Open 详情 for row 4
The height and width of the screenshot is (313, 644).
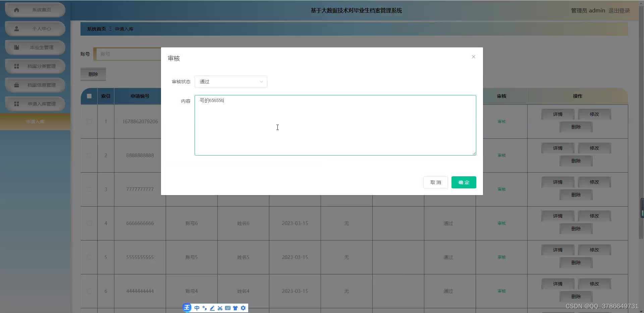(558, 216)
